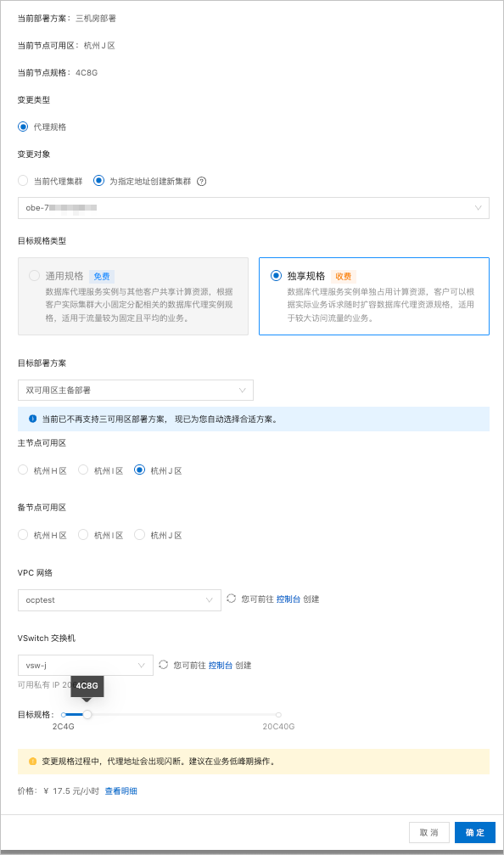
Task: Click the 免费 tag on 通用规格
Action: [101, 277]
